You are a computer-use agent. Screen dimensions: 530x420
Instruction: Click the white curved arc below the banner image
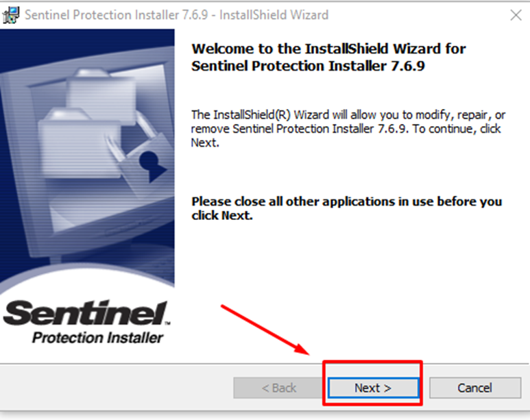[87, 276]
